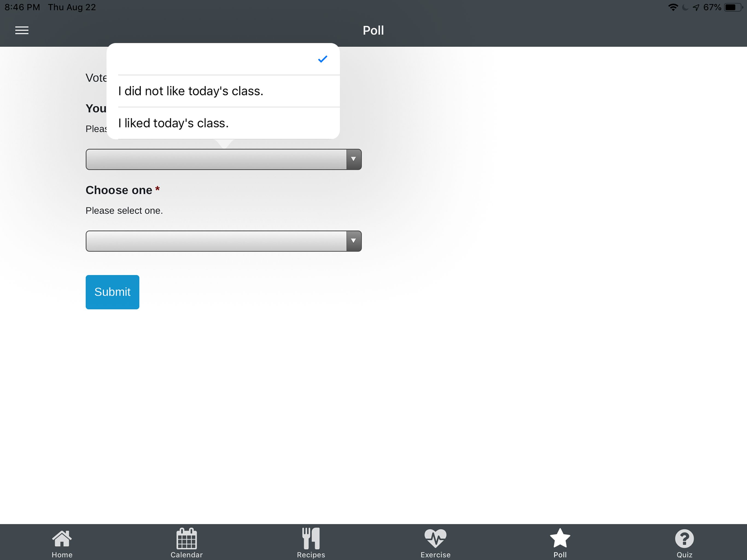
Task: Switch to the Quiz tab label
Action: (684, 555)
